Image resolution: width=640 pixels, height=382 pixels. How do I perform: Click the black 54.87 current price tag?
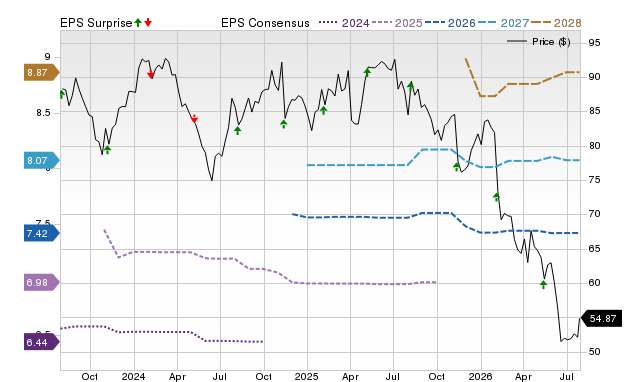[601, 318]
